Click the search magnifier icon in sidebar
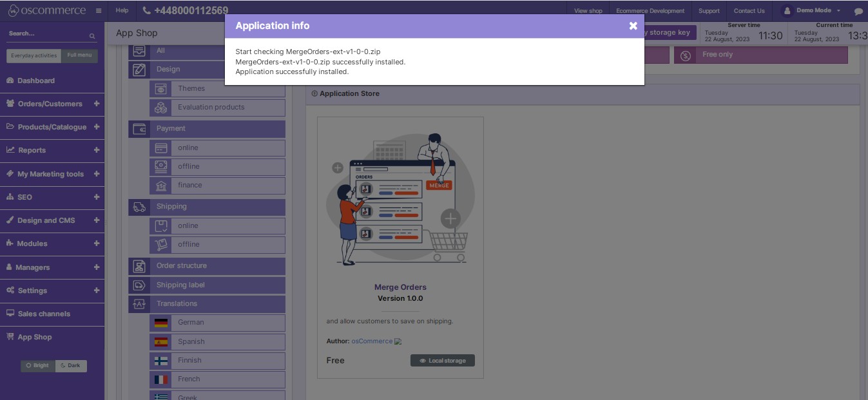 click(92, 36)
